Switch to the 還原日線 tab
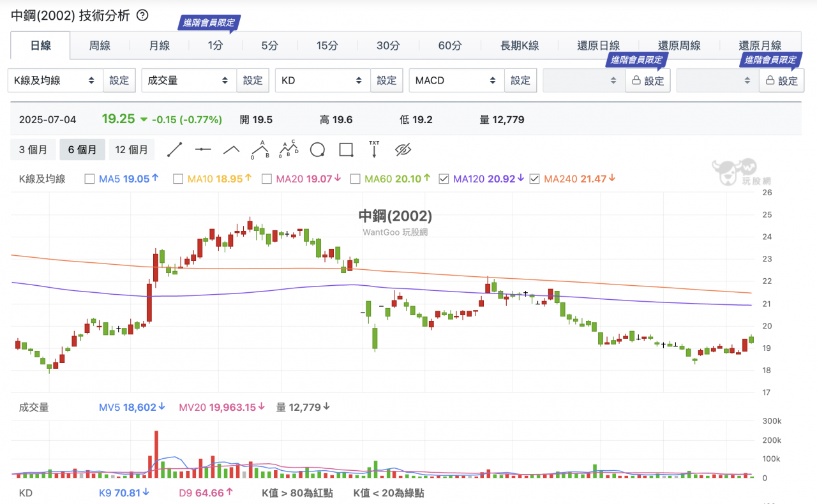Screen dimensions: 817x504 (x=599, y=45)
